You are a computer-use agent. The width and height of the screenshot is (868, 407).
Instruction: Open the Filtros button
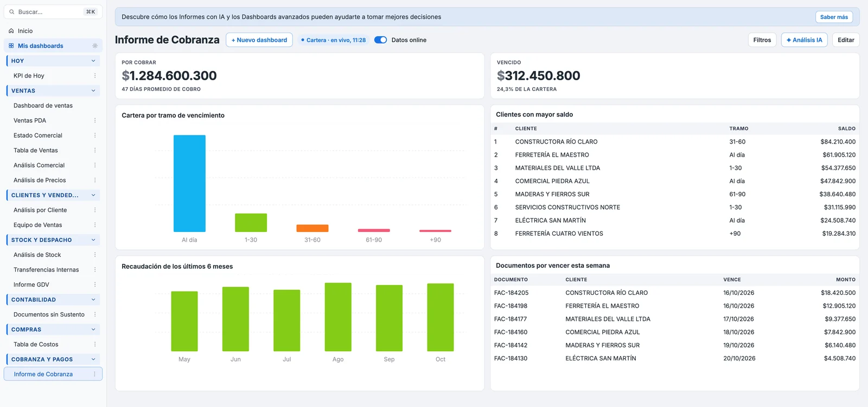coord(762,40)
